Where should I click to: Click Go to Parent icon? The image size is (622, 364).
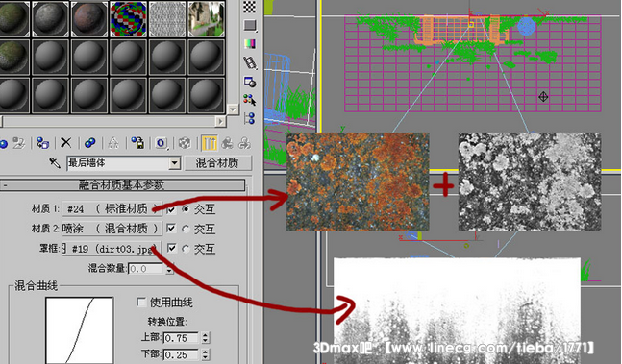(227, 143)
